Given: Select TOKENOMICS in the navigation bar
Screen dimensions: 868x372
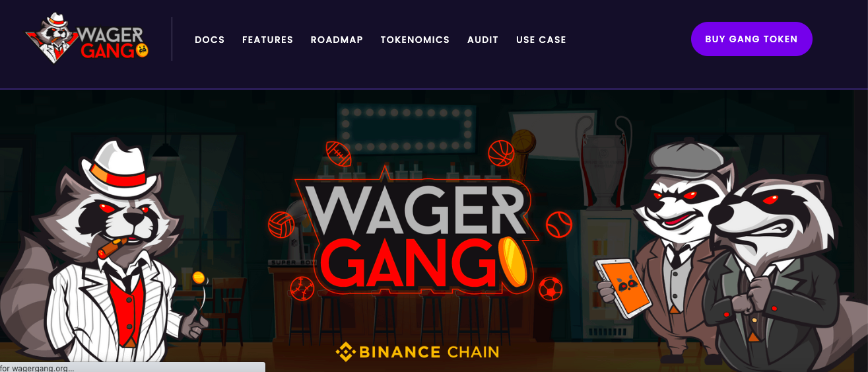Looking at the screenshot, I should pos(415,40).
